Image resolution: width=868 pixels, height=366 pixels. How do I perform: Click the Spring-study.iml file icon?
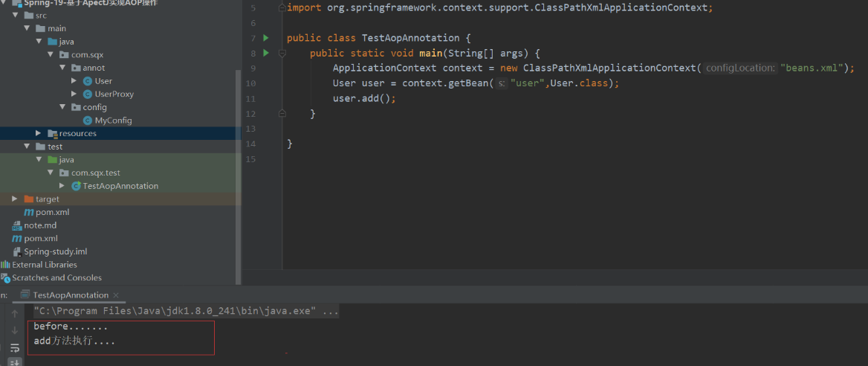click(17, 251)
